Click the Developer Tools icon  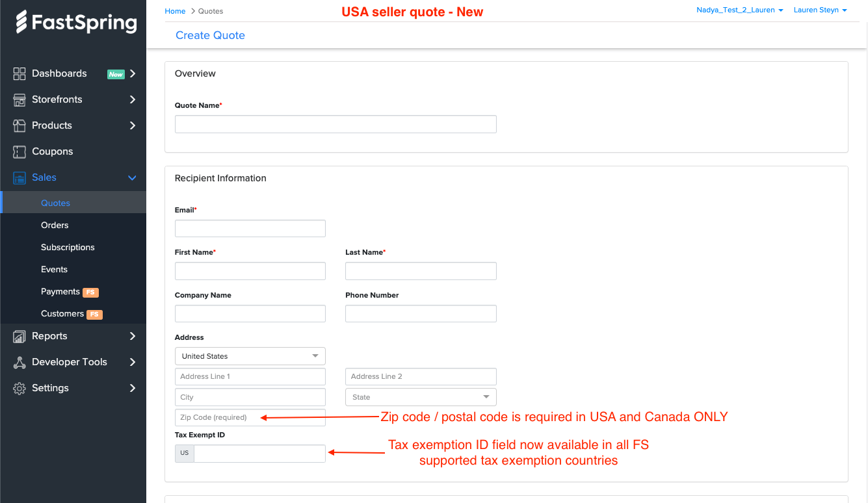pyautogui.click(x=18, y=362)
